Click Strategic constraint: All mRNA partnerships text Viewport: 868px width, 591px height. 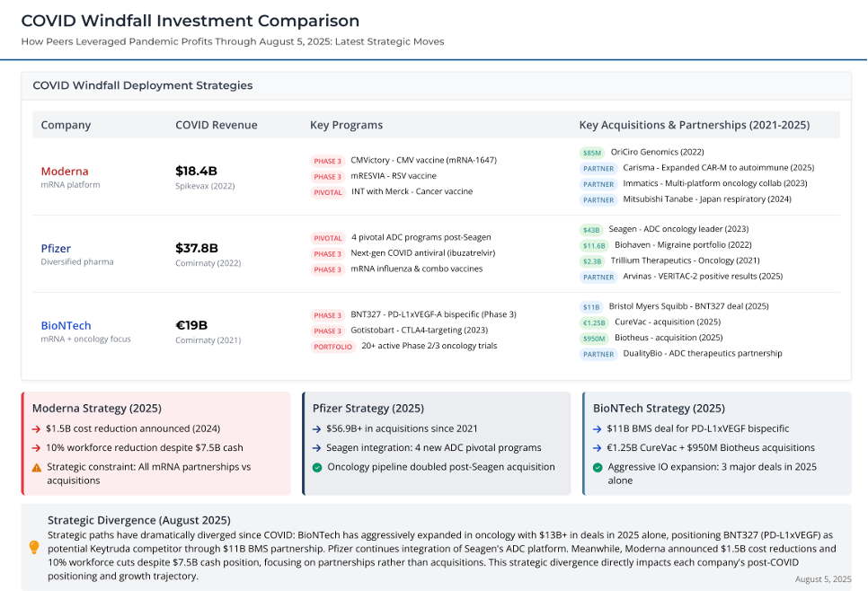(149, 473)
